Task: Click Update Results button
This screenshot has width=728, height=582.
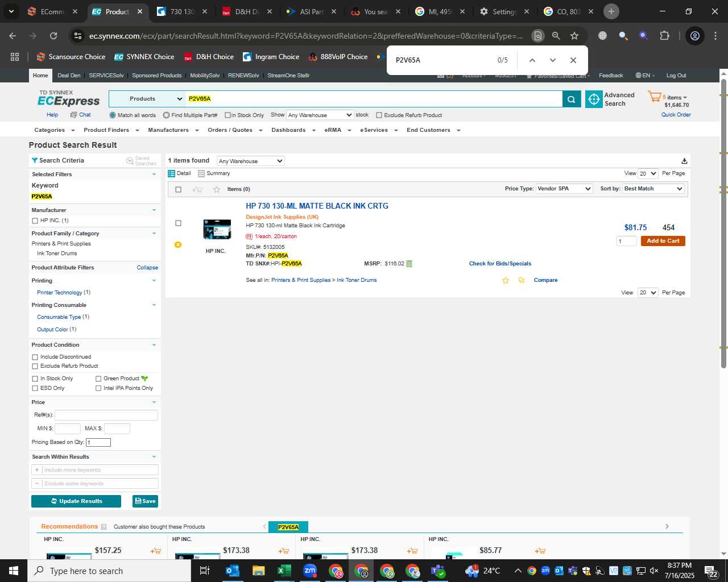Action: pyautogui.click(x=76, y=501)
